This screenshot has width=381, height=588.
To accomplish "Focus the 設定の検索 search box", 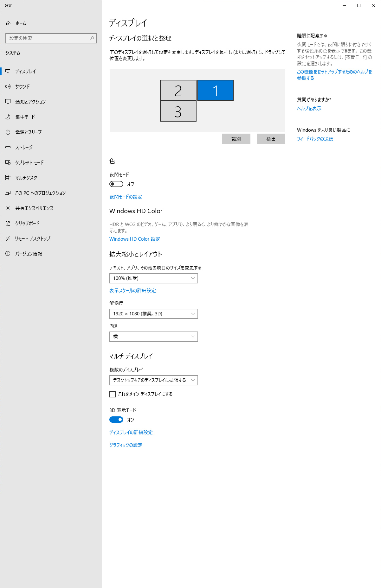I will pyautogui.click(x=51, y=38).
